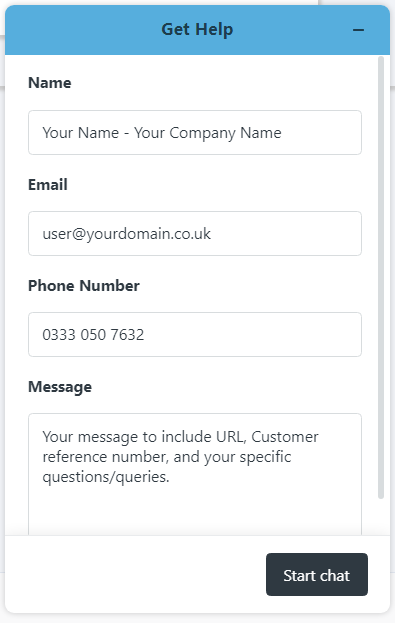Click the form's vertical scrollbar thumb
This screenshot has height=623, width=395.
coord(381,278)
